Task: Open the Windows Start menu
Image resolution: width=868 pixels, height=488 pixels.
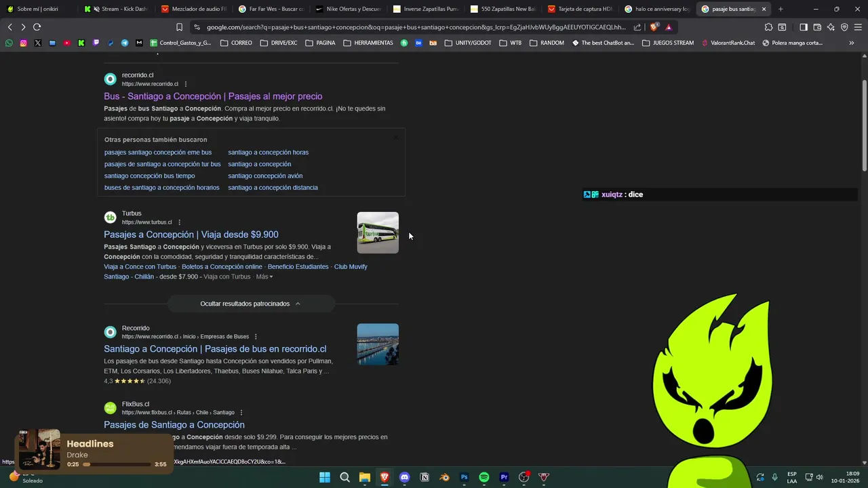Action: [325, 477]
